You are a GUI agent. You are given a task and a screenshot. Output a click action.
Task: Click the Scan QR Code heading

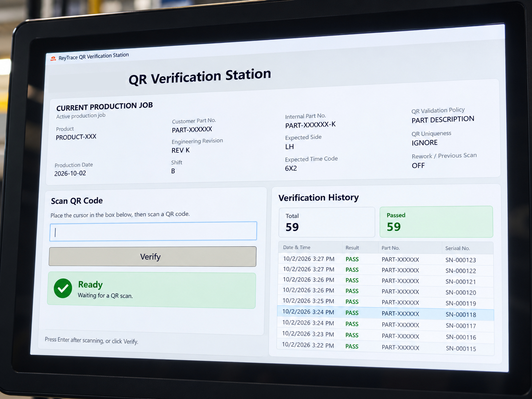(77, 201)
